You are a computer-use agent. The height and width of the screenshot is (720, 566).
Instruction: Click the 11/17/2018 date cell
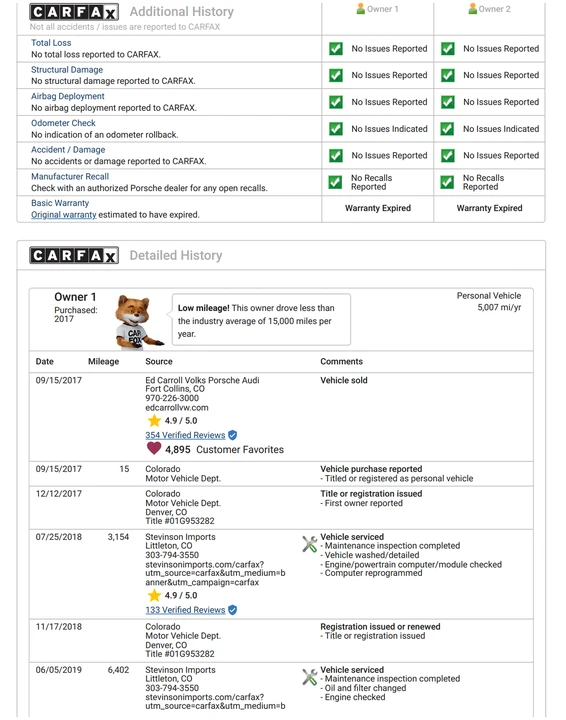59,627
